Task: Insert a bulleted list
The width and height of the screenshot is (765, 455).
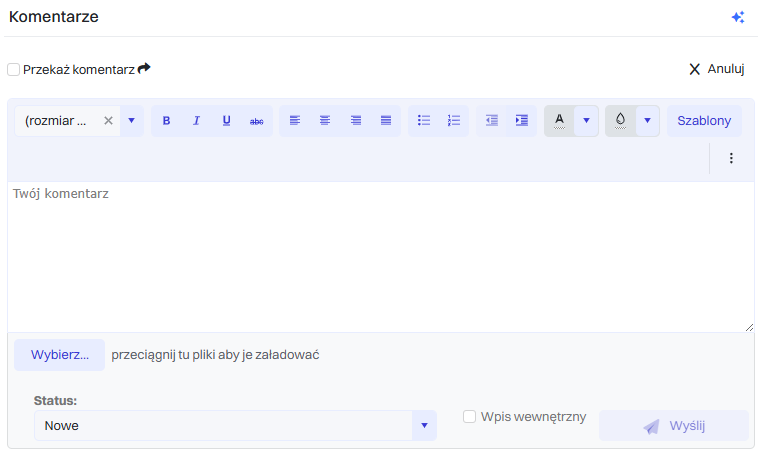Action: click(424, 121)
